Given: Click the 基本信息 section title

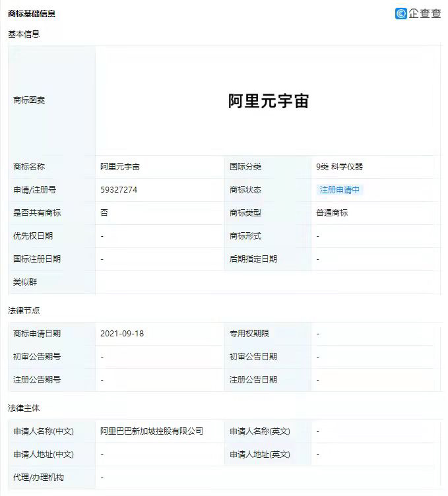Looking at the screenshot, I should [24, 34].
